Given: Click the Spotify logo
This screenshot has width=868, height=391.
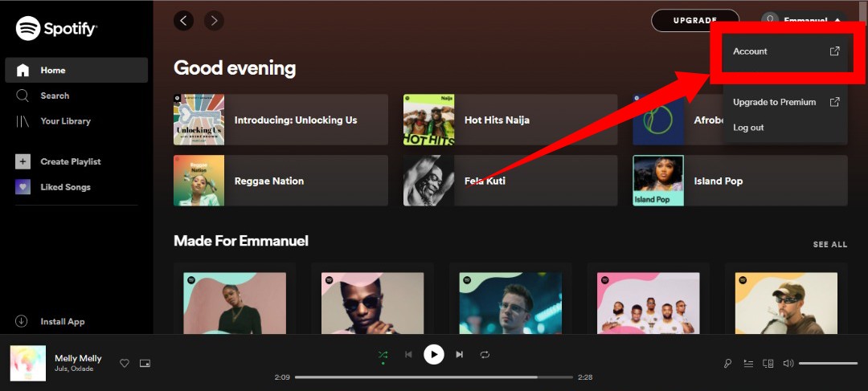Looking at the screenshot, I should pos(56,28).
